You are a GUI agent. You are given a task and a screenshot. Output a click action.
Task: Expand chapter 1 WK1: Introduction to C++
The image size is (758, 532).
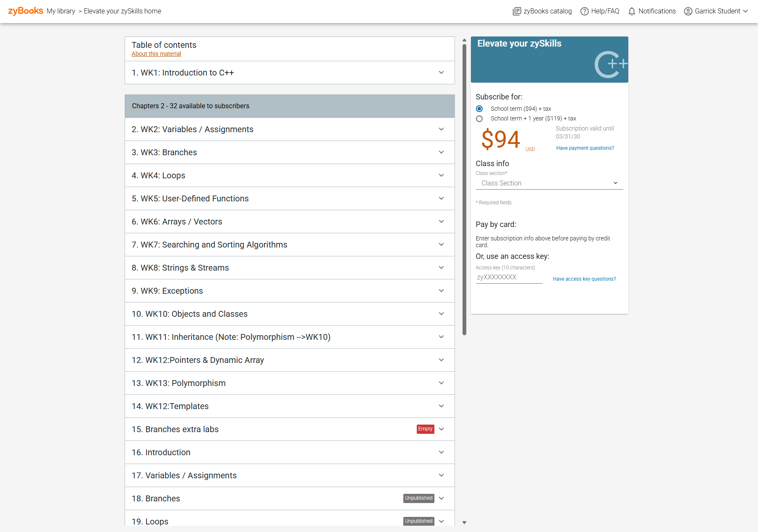(290, 73)
